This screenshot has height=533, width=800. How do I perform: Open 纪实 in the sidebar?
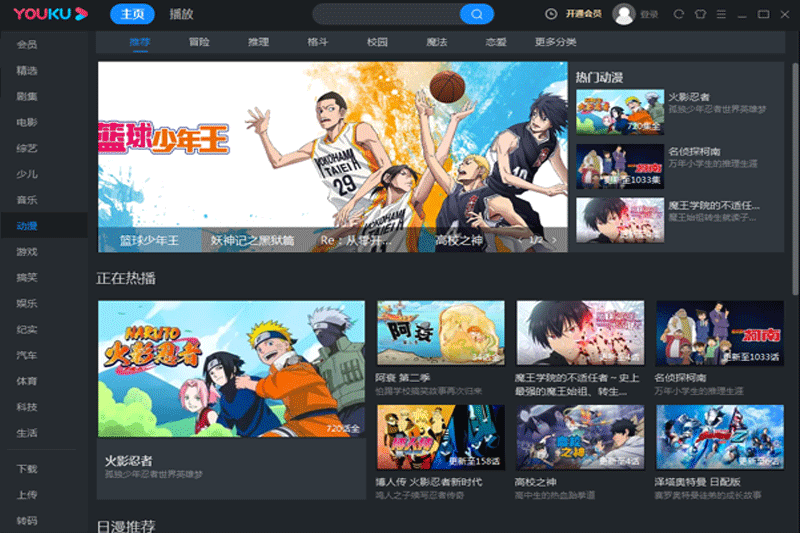(27, 329)
